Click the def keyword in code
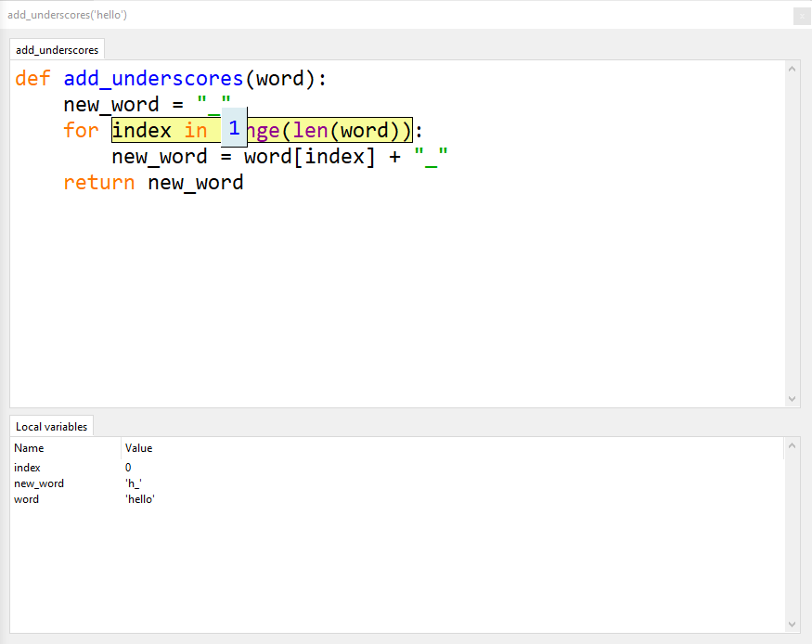812x644 pixels. [x=32, y=79]
